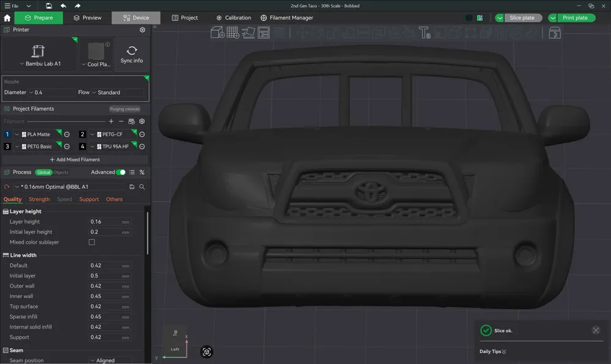Click the filament 1 color swatch
611x364 pixels.
pos(7,134)
